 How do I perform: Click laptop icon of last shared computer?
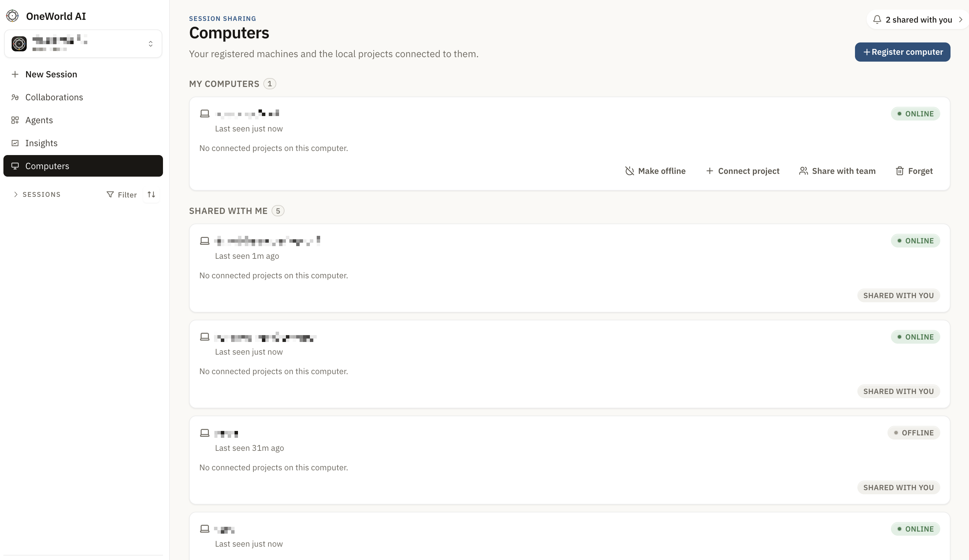point(204,529)
